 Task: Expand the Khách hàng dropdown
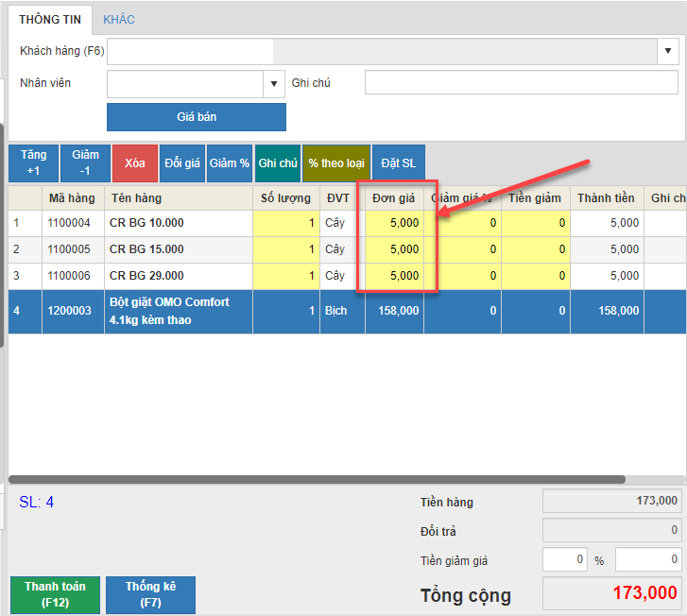coord(668,51)
